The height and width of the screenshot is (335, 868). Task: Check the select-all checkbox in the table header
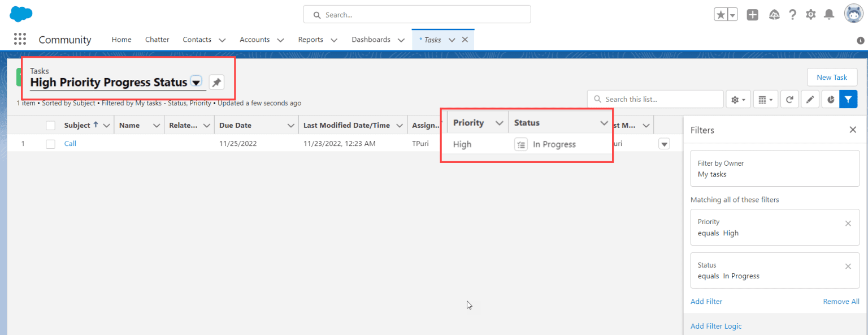click(50, 124)
